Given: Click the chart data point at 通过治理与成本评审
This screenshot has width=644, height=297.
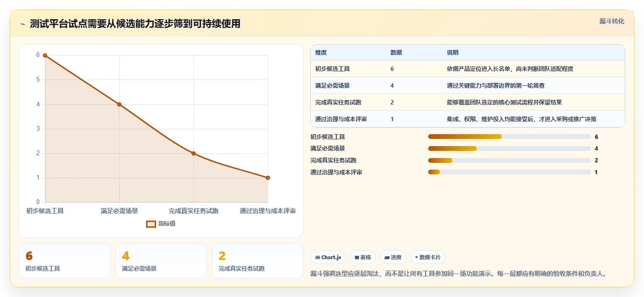Looking at the screenshot, I should (x=268, y=178).
